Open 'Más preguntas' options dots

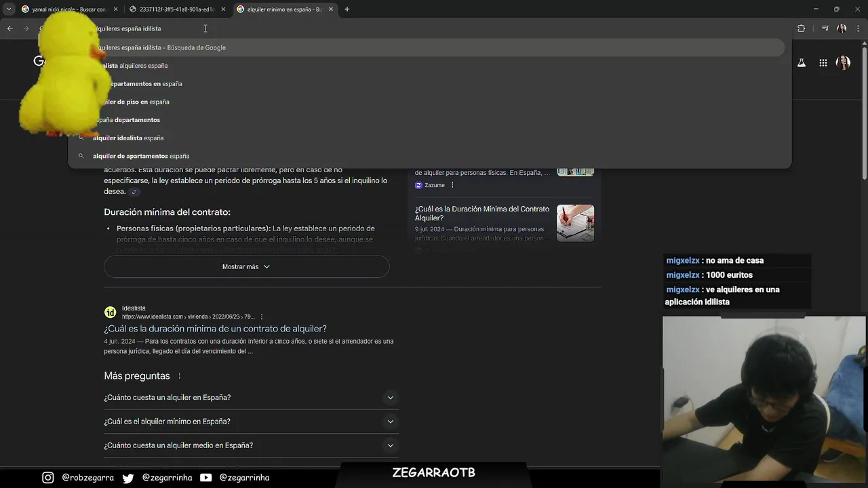tap(180, 376)
